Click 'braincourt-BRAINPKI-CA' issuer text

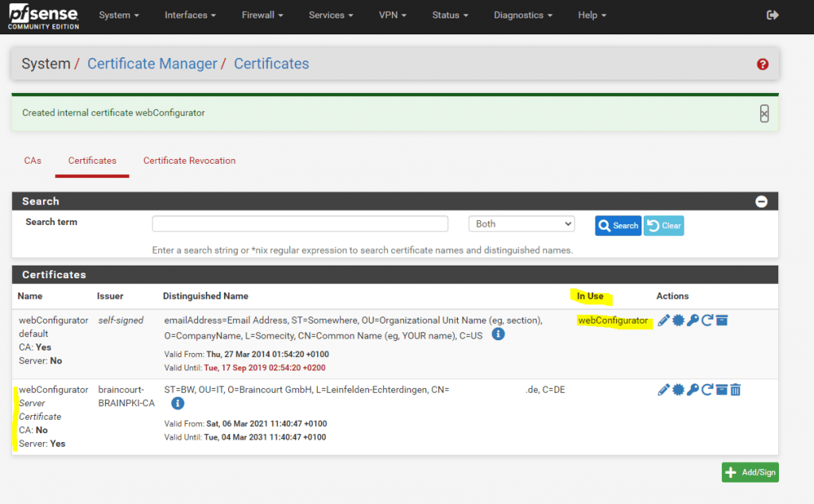[x=126, y=396]
